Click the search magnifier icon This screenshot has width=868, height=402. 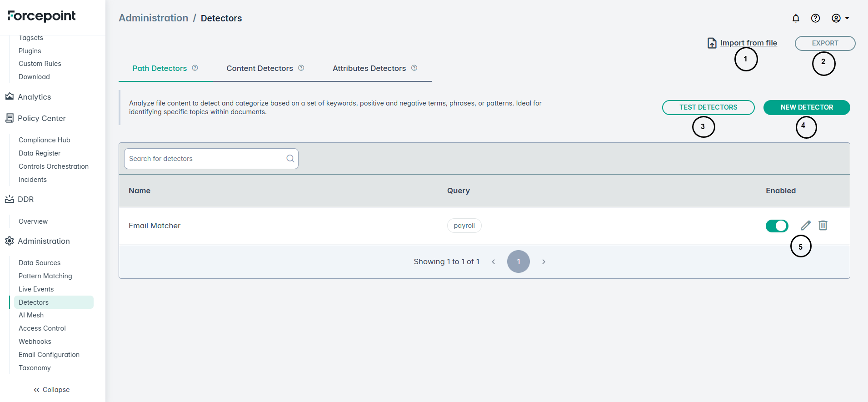(290, 159)
